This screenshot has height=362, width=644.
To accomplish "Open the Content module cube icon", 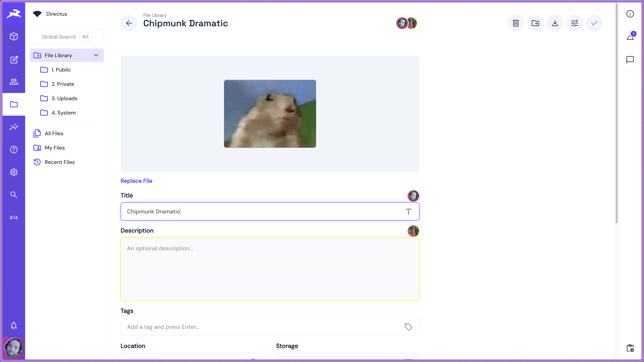I will pos(14,36).
